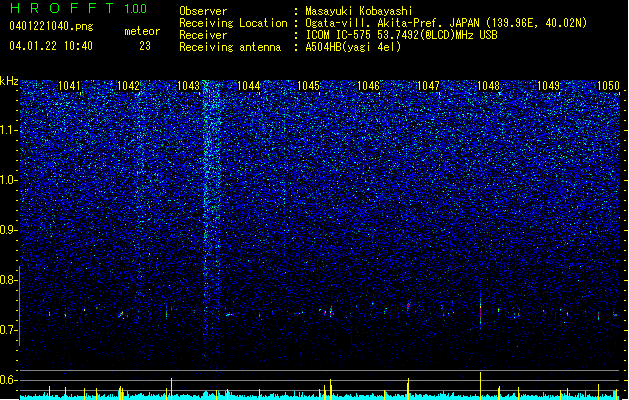Click the 1046 time marker
Viewport: 629px width, 400px height.
click(368, 86)
